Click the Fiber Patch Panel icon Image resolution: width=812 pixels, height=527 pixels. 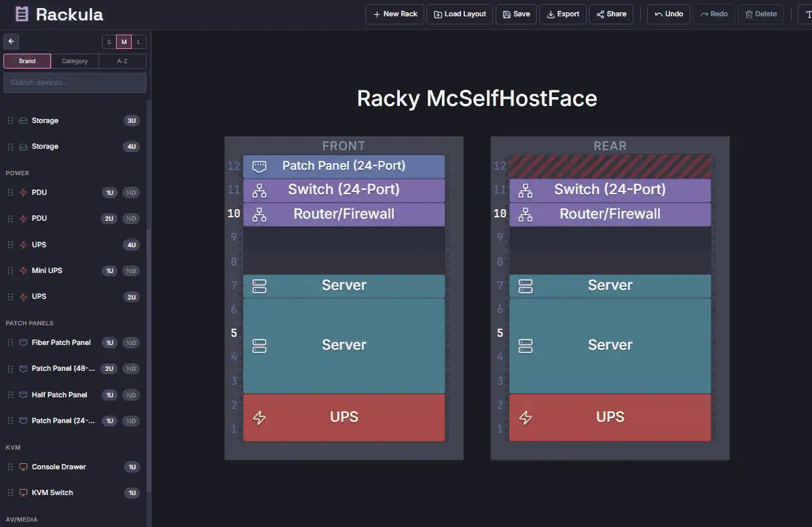[x=23, y=342]
